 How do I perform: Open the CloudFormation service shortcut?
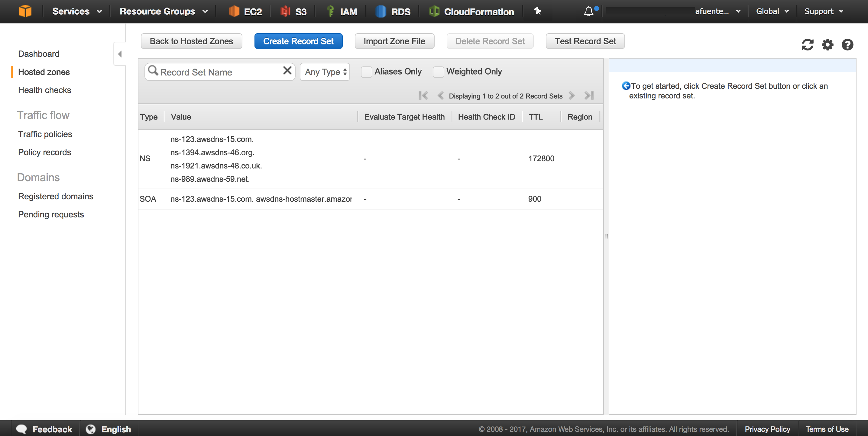point(471,11)
